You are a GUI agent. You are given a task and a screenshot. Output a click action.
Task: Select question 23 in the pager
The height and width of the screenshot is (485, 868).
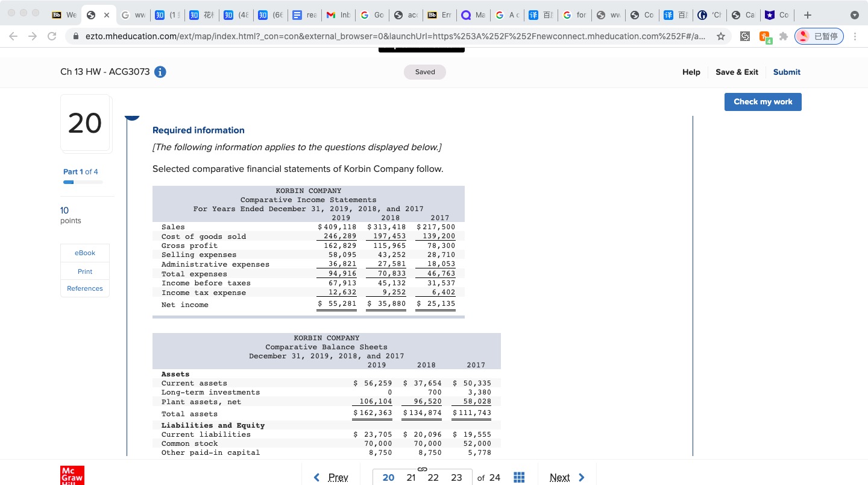(456, 477)
